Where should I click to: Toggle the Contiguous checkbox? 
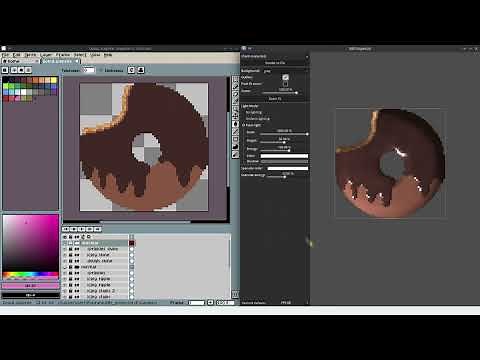click(x=100, y=70)
